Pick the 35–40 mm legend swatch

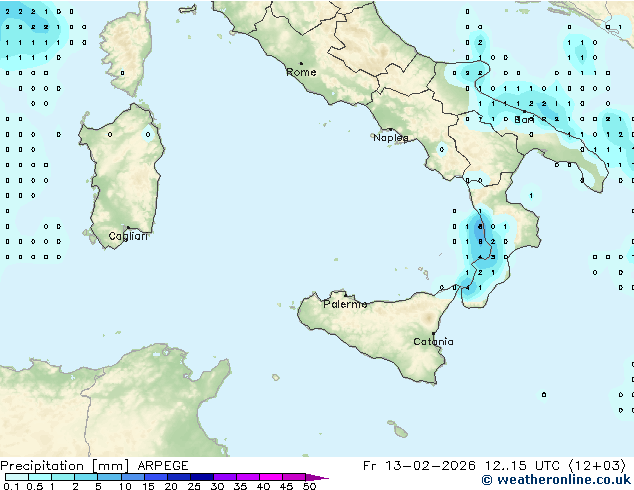pyautogui.click(x=247, y=477)
